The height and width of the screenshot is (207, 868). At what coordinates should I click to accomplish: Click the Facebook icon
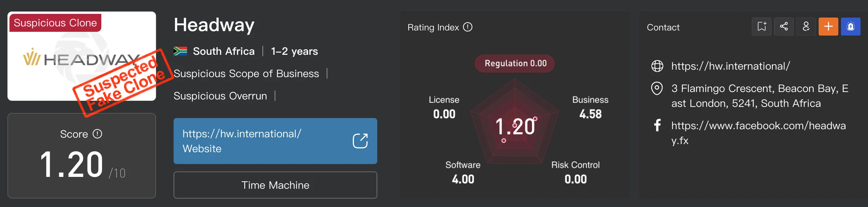click(x=657, y=125)
